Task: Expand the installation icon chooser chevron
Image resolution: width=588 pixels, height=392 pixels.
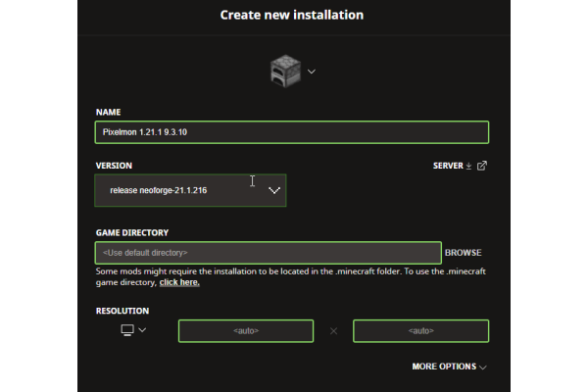Action: pyautogui.click(x=312, y=72)
